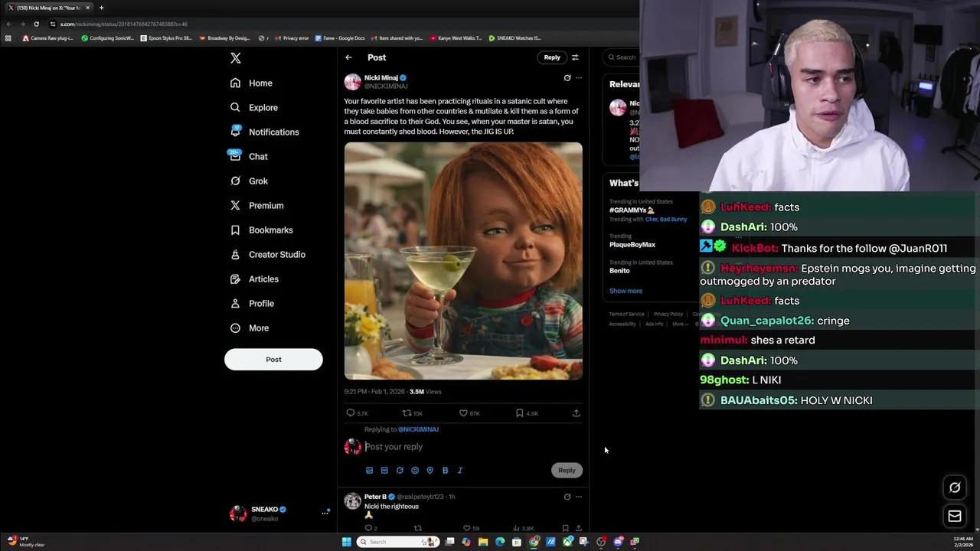
Task: Open Articles in the sidebar
Action: [255, 279]
